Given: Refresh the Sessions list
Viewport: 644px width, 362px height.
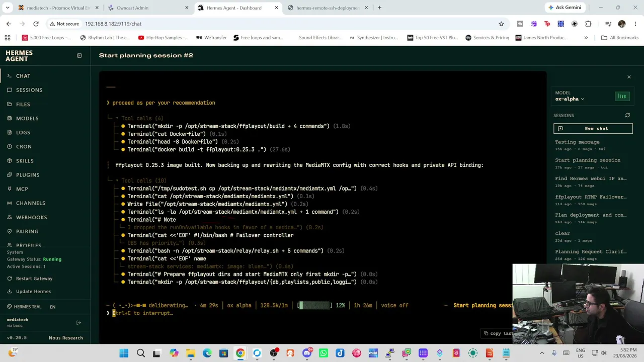Looking at the screenshot, I should (627, 115).
